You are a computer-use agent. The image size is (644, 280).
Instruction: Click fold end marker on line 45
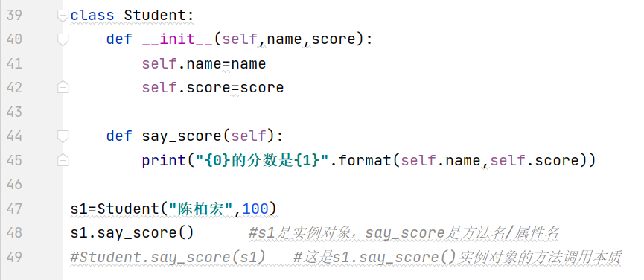pyautogui.click(x=63, y=160)
